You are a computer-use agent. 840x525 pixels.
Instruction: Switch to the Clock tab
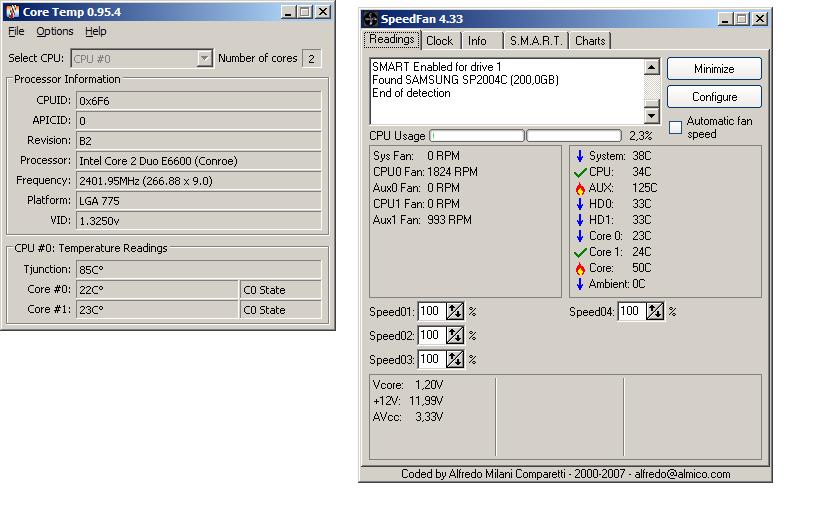[439, 41]
